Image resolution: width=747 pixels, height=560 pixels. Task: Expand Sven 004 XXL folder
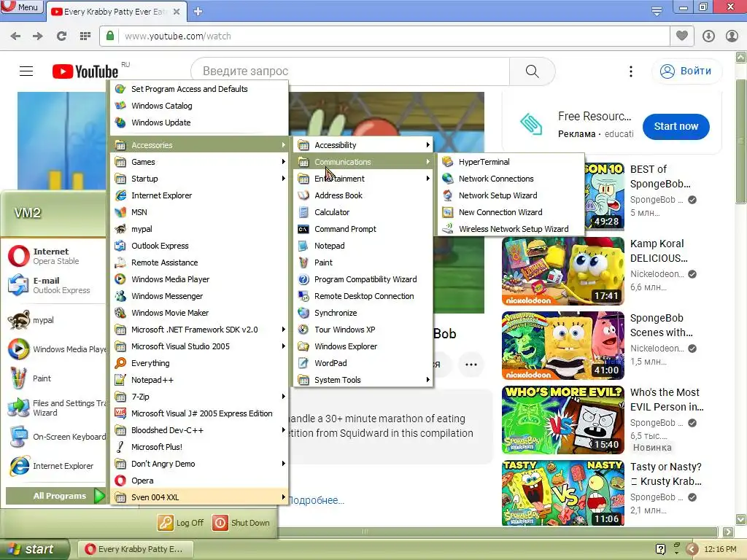pyautogui.click(x=199, y=497)
